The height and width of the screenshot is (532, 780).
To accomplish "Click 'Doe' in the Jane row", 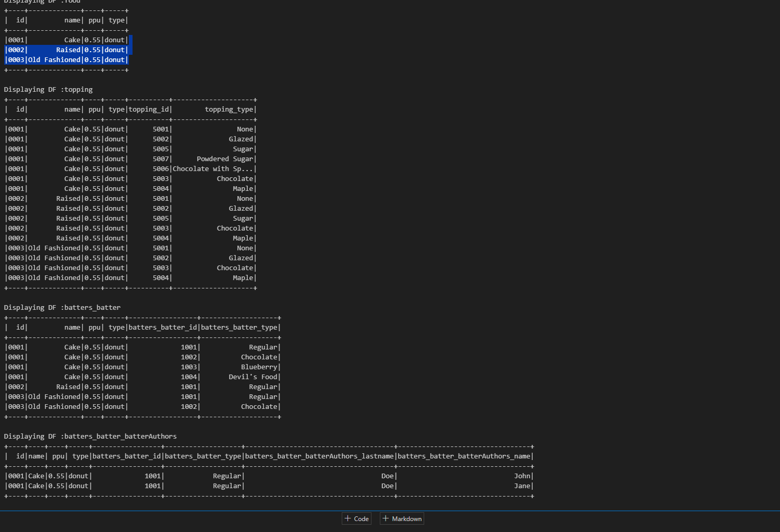I will click(x=388, y=486).
